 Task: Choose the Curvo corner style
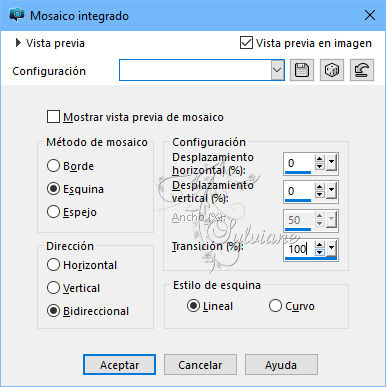coord(275,306)
